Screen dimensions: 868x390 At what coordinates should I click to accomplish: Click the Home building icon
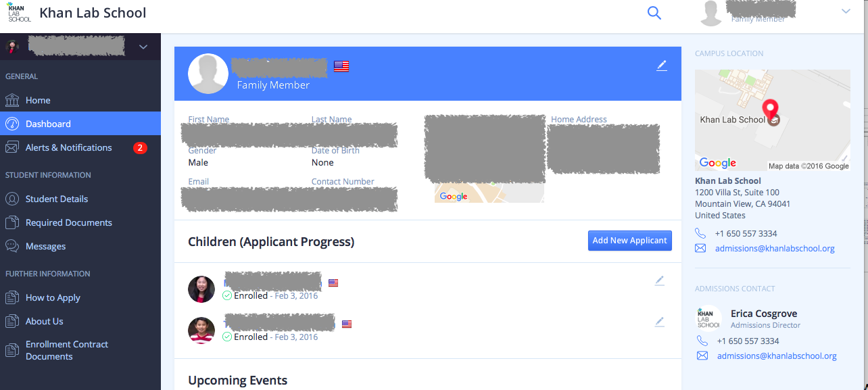pos(12,100)
